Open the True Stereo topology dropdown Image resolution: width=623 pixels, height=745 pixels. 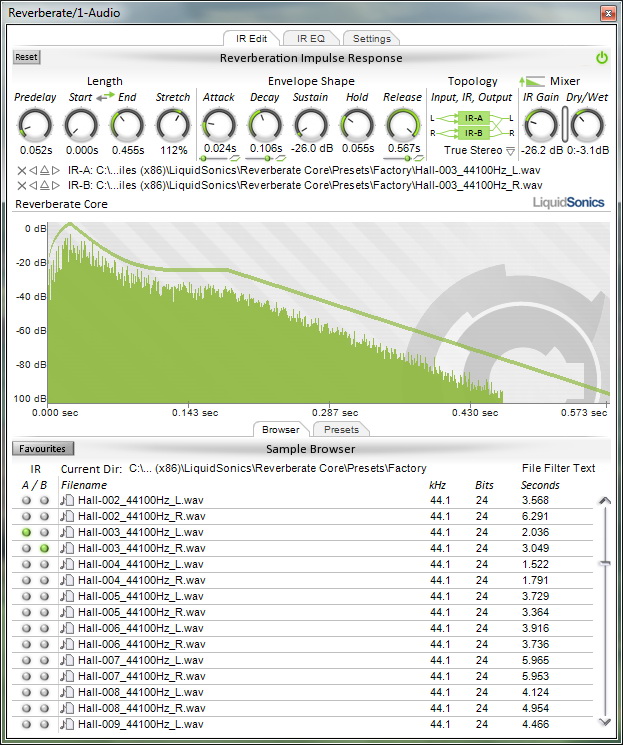coord(510,151)
